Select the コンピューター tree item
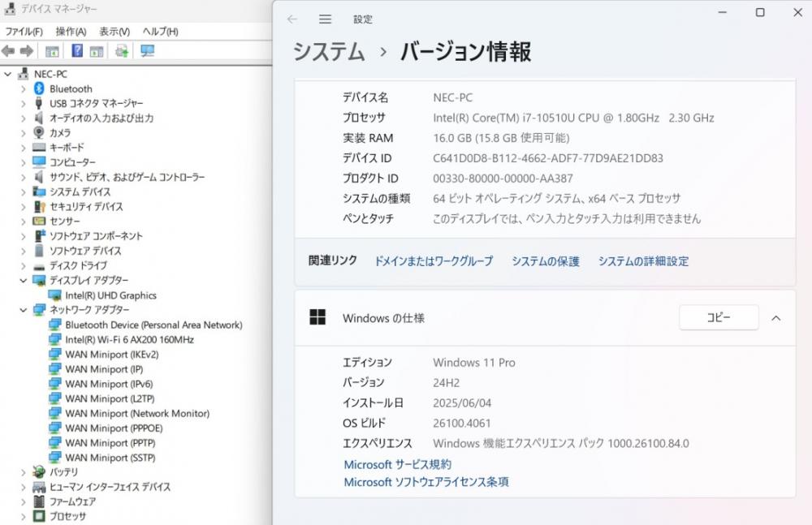 tap(72, 162)
